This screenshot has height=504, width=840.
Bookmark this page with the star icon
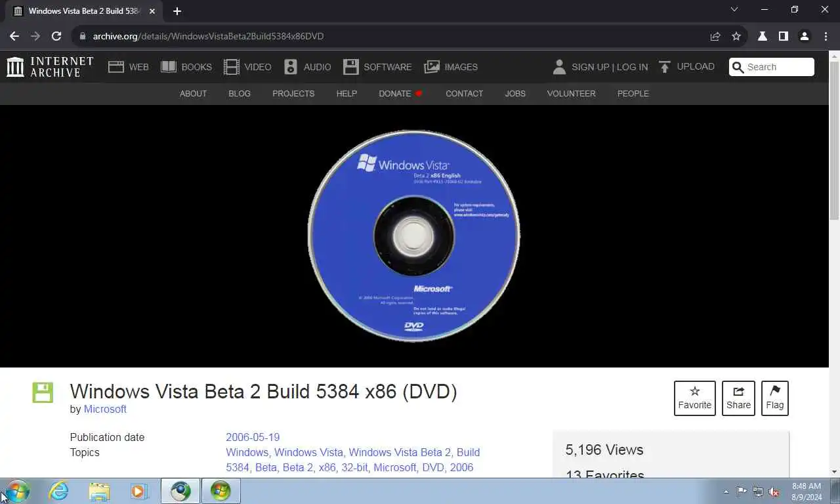point(736,36)
